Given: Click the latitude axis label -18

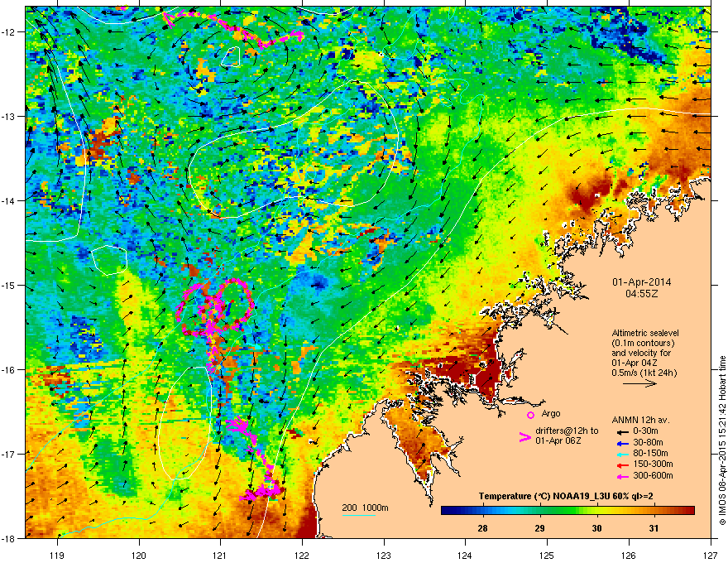Looking at the screenshot, I should [9, 538].
